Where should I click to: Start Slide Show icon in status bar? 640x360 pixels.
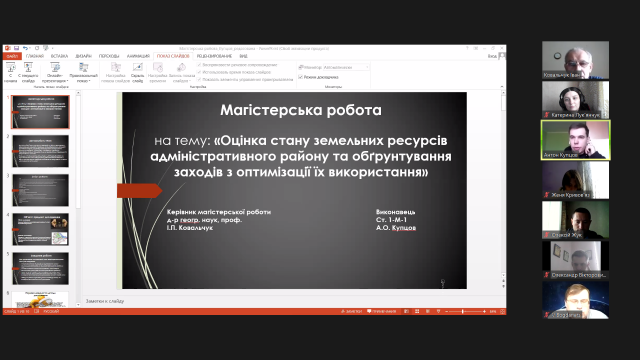pos(438,311)
